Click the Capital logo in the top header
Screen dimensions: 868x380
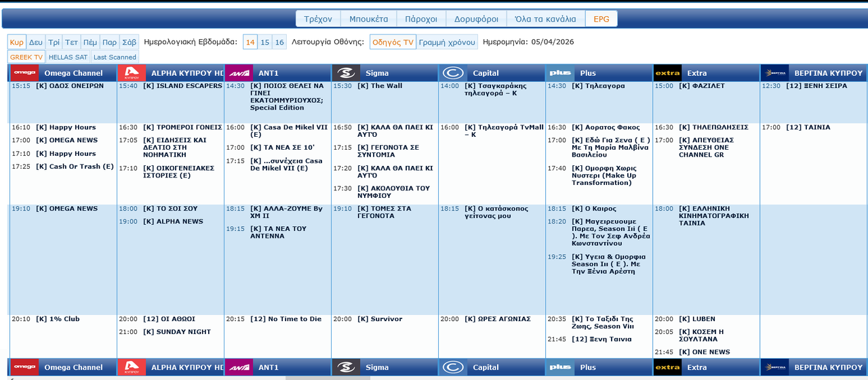454,72
